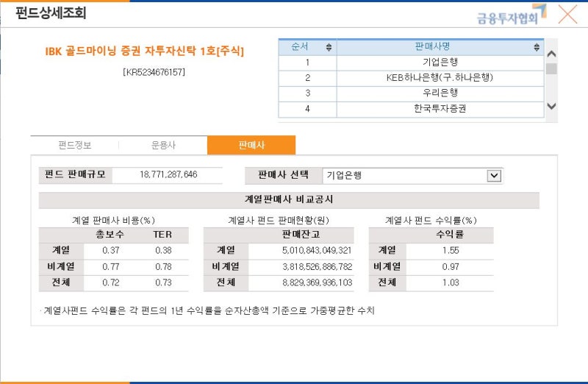Sort by 판매사명 column arrows

coord(537,47)
